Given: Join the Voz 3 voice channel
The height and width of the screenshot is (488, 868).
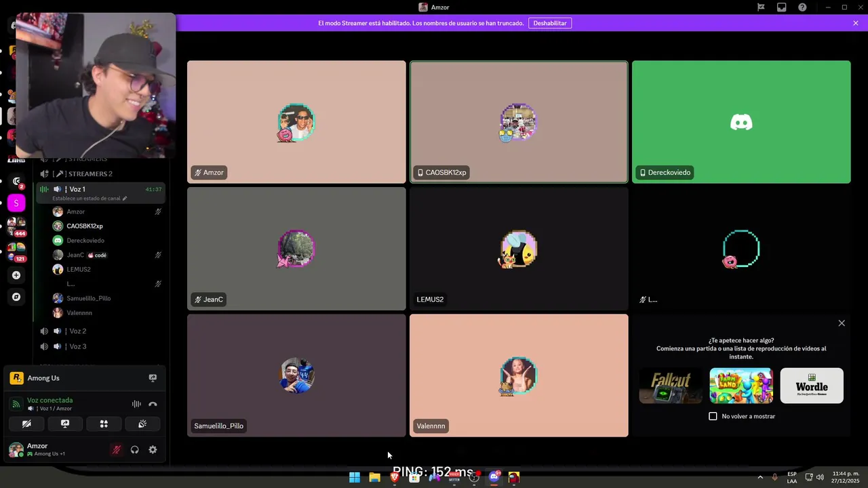Looking at the screenshot, I should 100,346.
